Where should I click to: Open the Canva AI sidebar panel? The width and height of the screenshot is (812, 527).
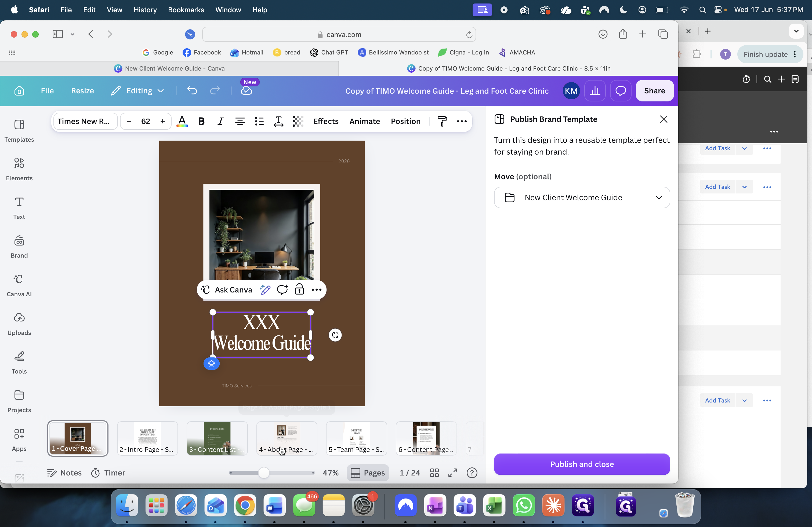click(x=19, y=285)
